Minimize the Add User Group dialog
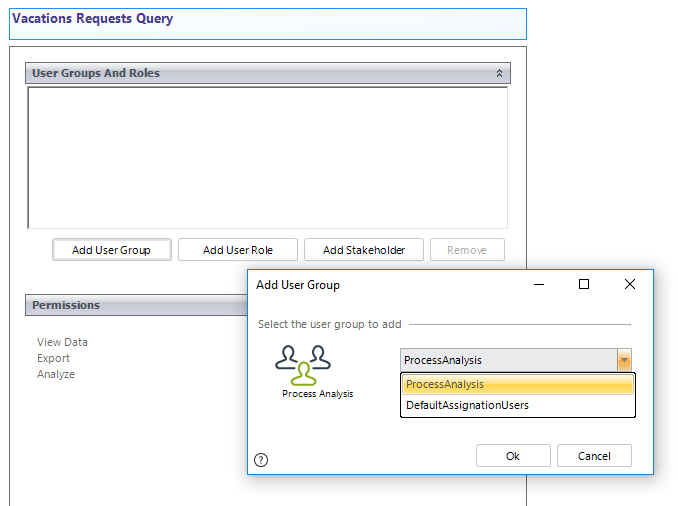Image resolution: width=678 pixels, height=506 pixels. coord(539,284)
